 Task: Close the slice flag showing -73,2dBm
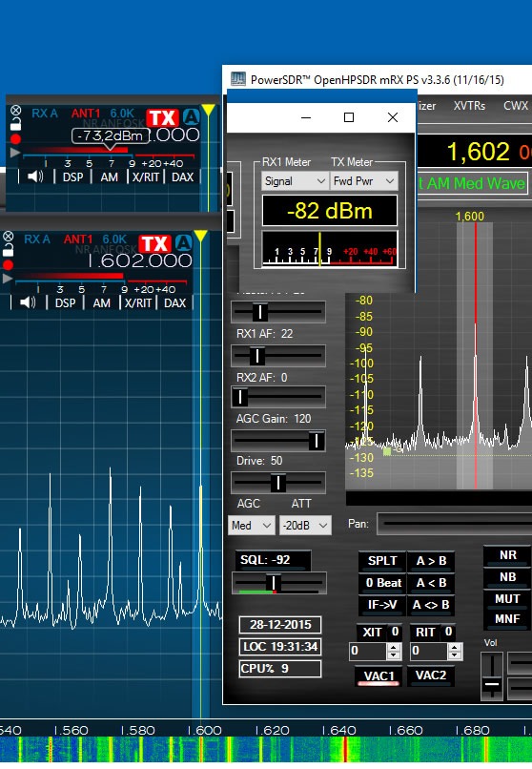[x=15, y=111]
